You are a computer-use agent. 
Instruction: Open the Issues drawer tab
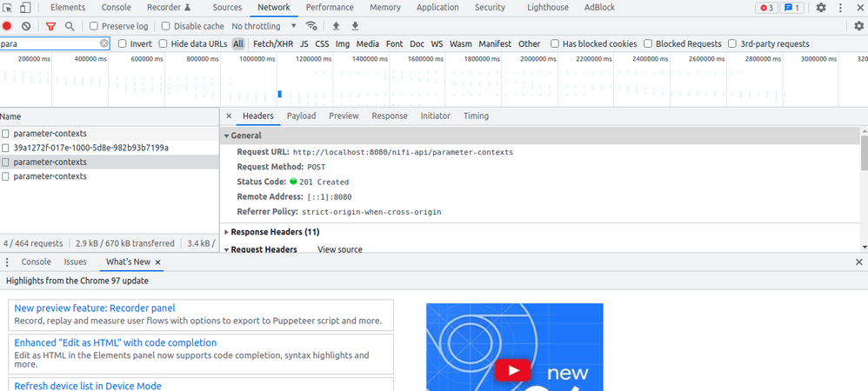click(x=75, y=262)
